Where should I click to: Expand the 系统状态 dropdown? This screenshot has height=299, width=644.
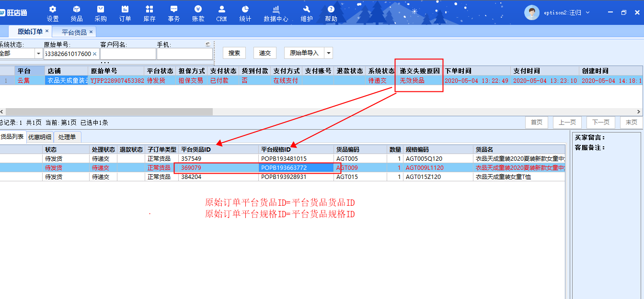click(x=38, y=54)
